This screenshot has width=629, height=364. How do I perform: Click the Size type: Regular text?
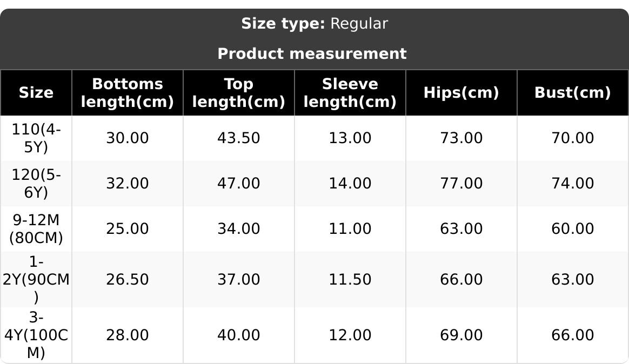coord(314,23)
